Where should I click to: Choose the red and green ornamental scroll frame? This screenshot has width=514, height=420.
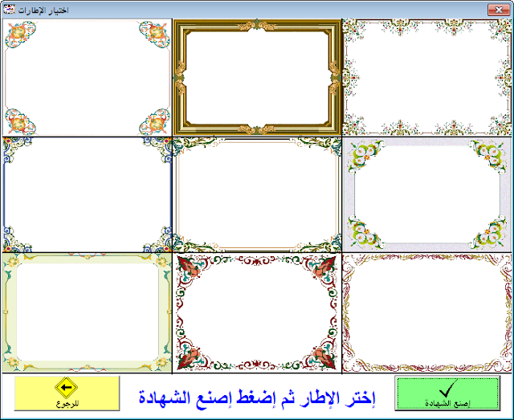(x=257, y=312)
